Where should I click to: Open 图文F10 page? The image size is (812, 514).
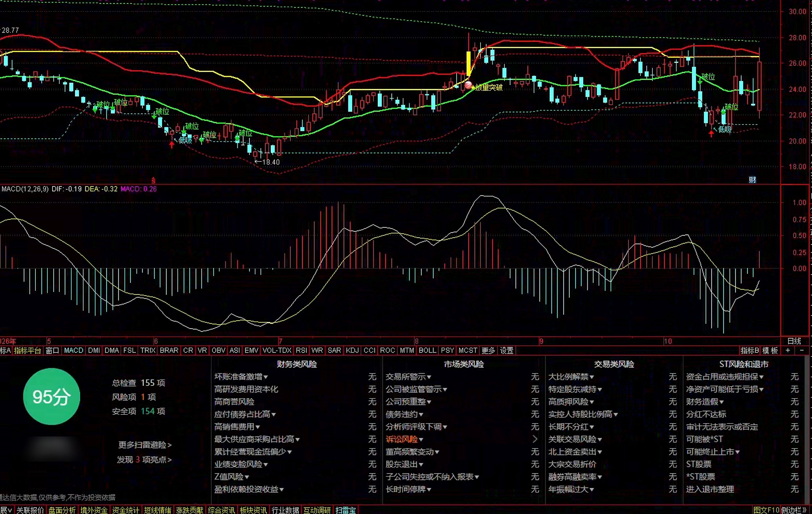pos(766,510)
